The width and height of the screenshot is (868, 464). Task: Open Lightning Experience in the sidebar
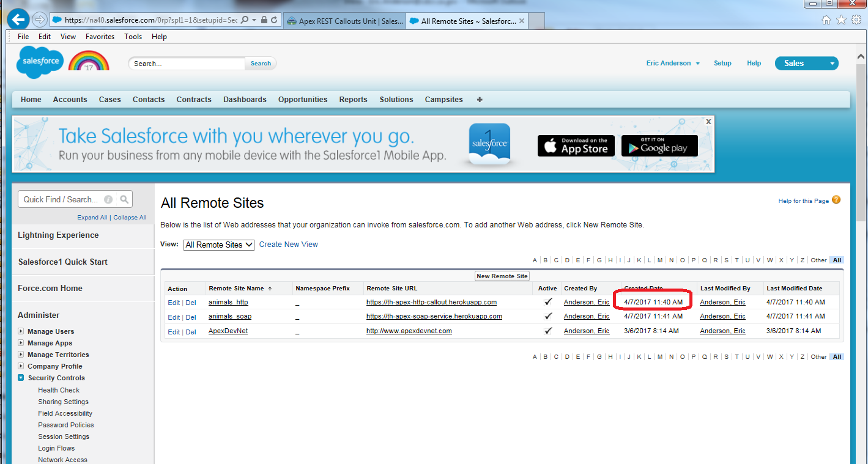58,235
